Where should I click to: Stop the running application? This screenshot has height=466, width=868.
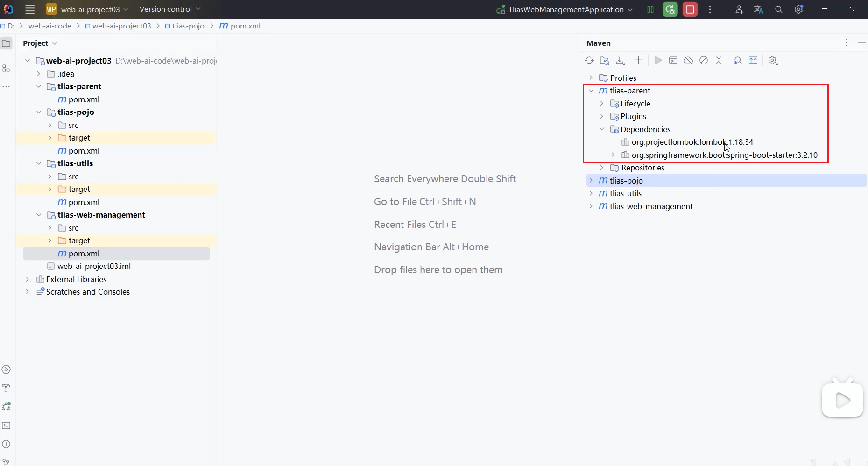tap(690, 9)
